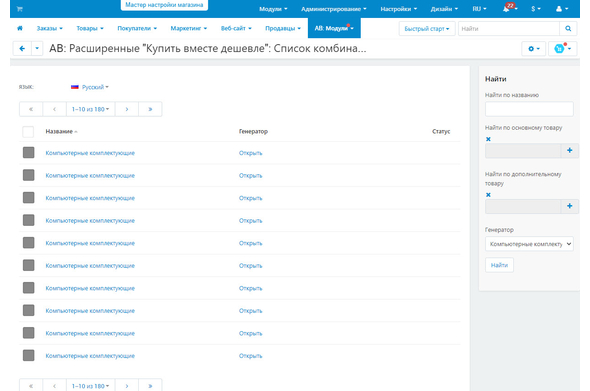Go to previous page above the table
Image resolution: width=590 pixels, height=391 pixels.
55,109
